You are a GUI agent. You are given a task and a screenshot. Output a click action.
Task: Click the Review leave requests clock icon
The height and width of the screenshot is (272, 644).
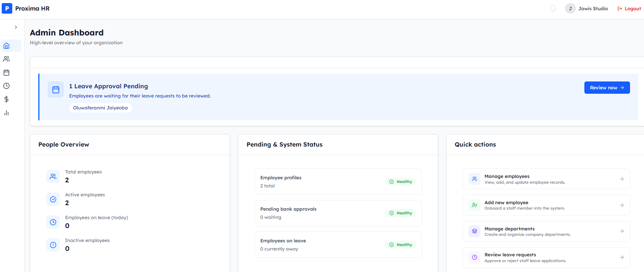click(474, 257)
